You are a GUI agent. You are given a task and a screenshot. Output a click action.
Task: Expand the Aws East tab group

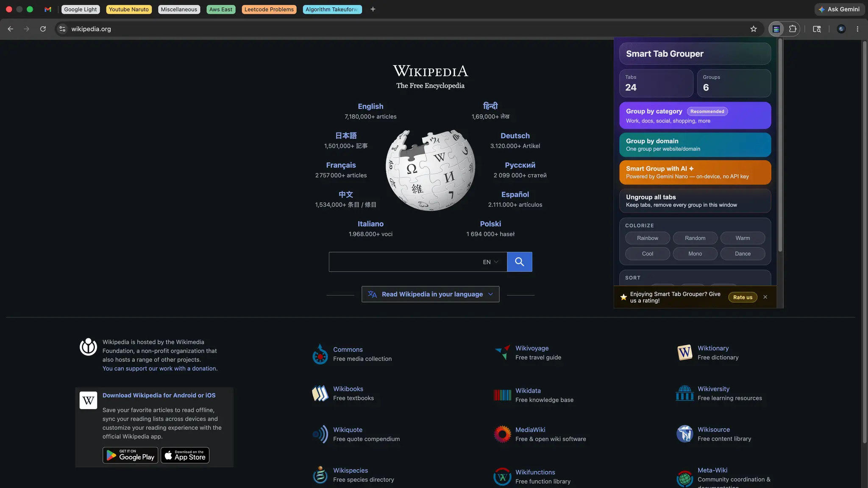(221, 9)
